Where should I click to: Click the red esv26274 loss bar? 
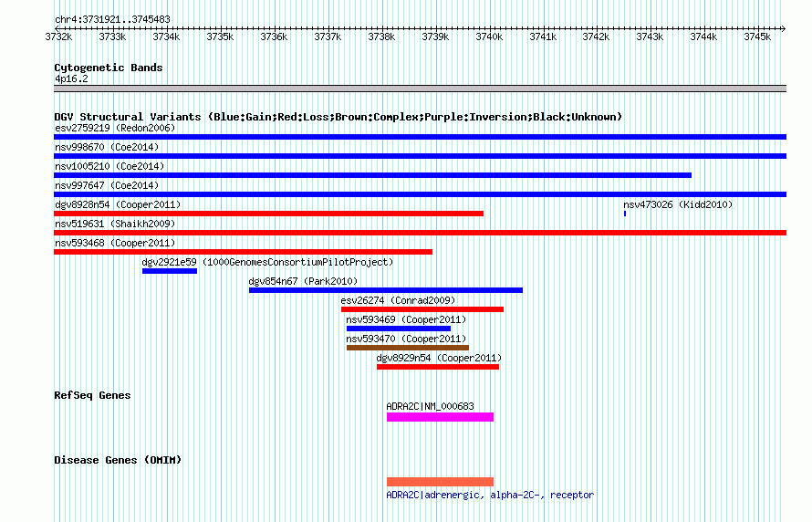click(x=422, y=309)
